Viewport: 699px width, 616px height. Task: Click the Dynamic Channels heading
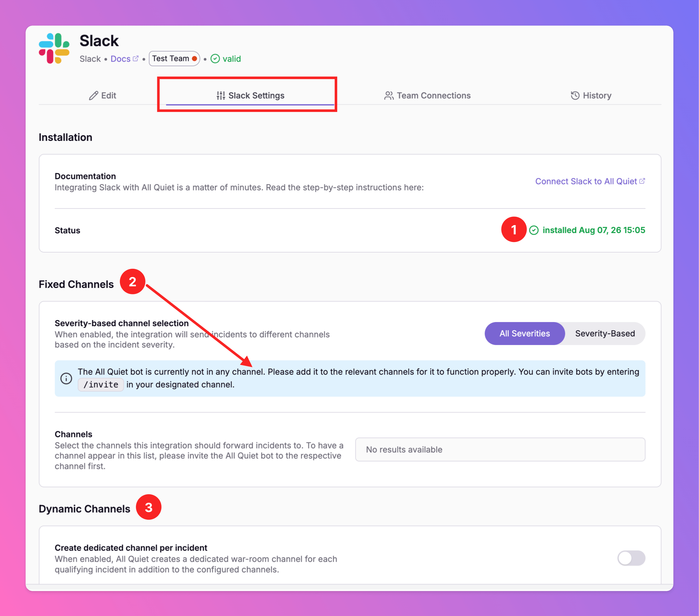(x=85, y=509)
